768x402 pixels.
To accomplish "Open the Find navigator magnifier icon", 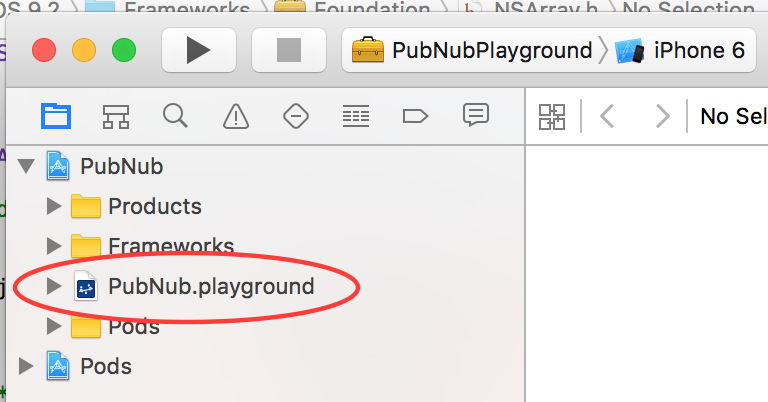I will pos(175,117).
